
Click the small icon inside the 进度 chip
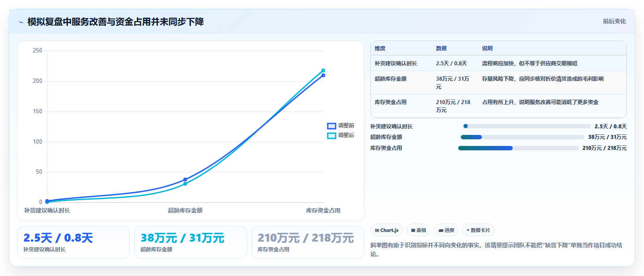tap(440, 230)
